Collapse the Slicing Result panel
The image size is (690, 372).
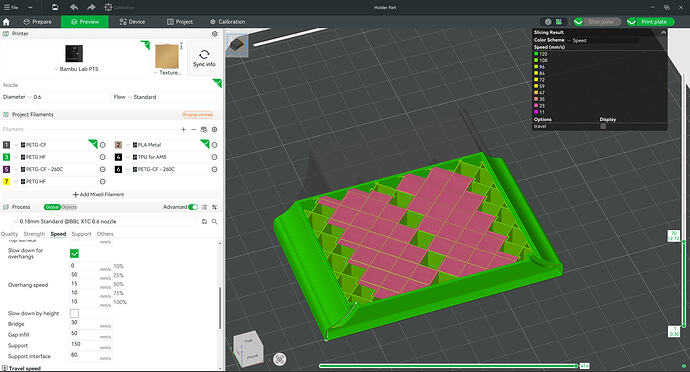[x=663, y=32]
